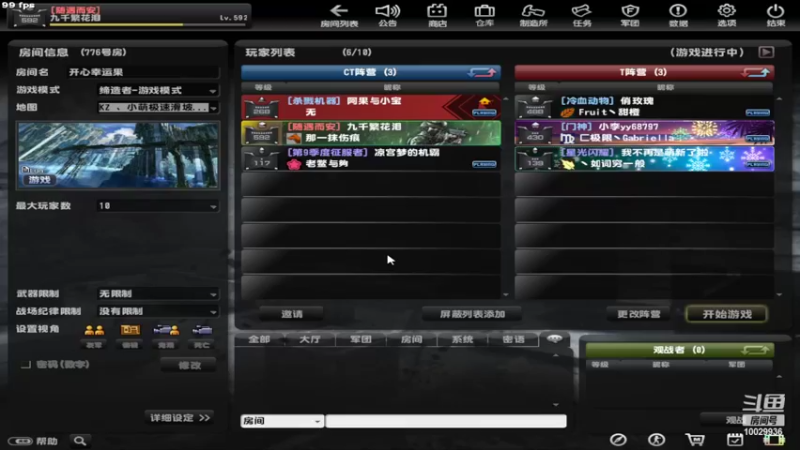Click the play arrow beside game-in-progress status

(766, 52)
